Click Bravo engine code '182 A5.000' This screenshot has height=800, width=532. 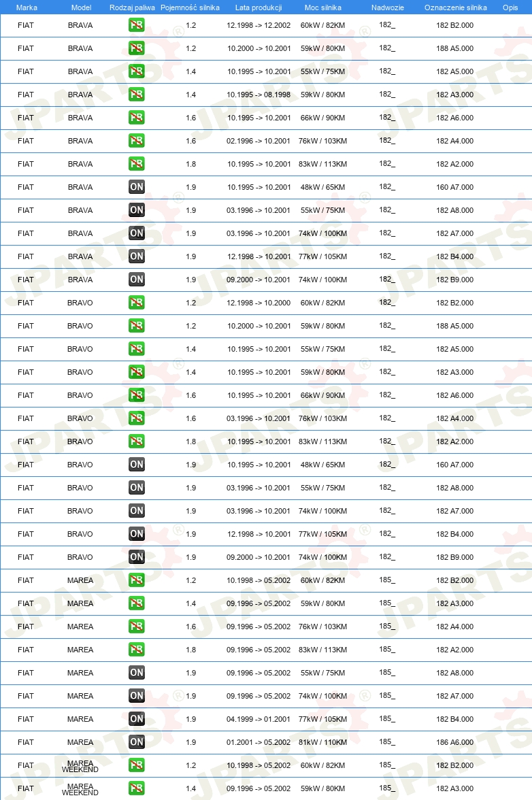pos(454,349)
